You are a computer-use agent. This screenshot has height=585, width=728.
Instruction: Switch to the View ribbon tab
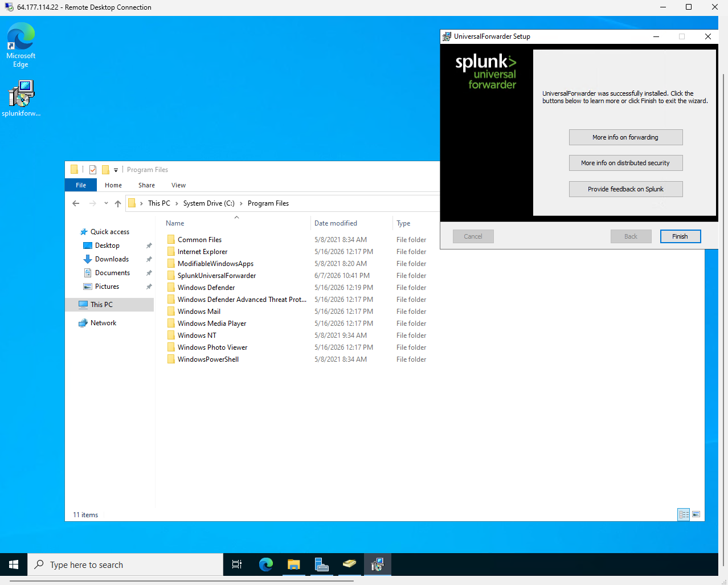pyautogui.click(x=178, y=185)
